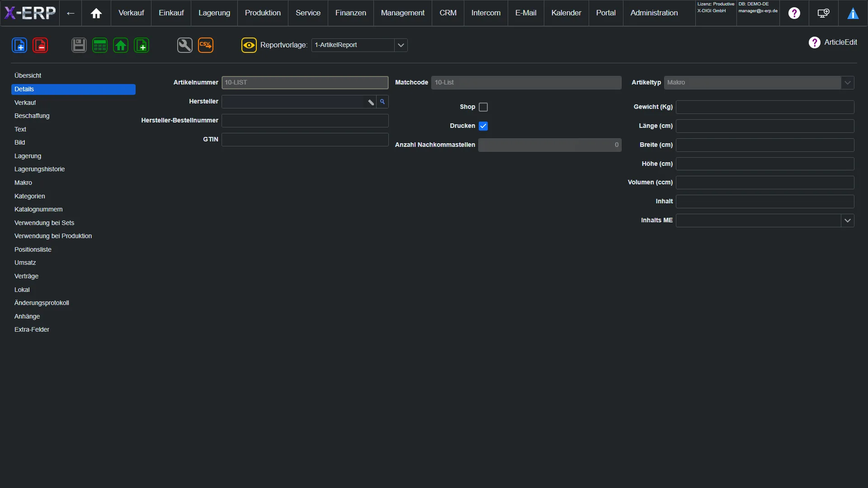
Task: Open the CRM menu
Action: point(448,13)
